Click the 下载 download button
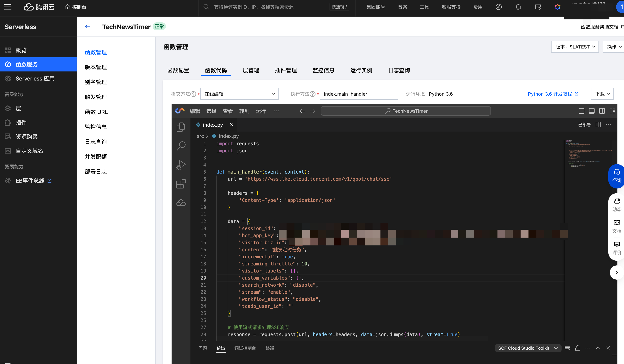This screenshot has height=364, width=624. tap(602, 94)
